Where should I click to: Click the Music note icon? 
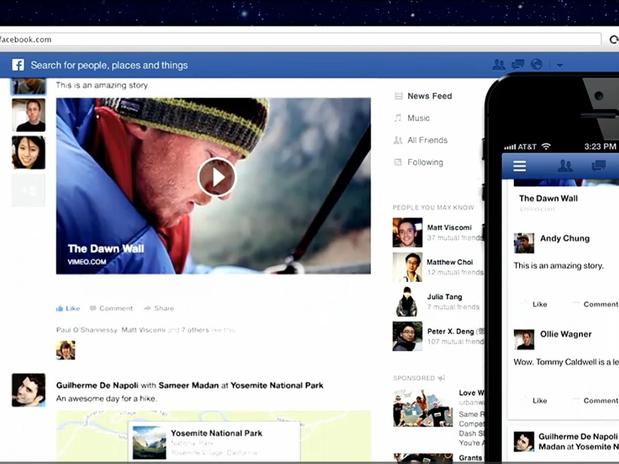[398, 118]
